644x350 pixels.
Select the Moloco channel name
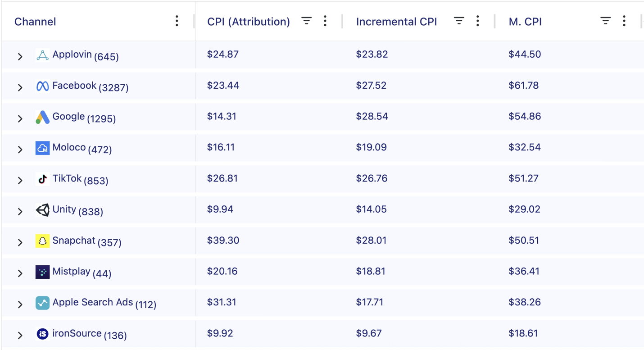tap(69, 147)
